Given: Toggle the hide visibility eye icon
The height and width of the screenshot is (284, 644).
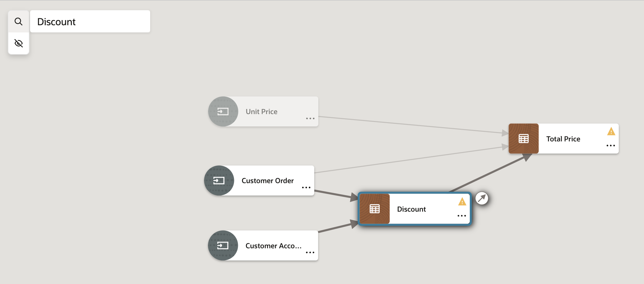Looking at the screenshot, I should click(x=19, y=43).
